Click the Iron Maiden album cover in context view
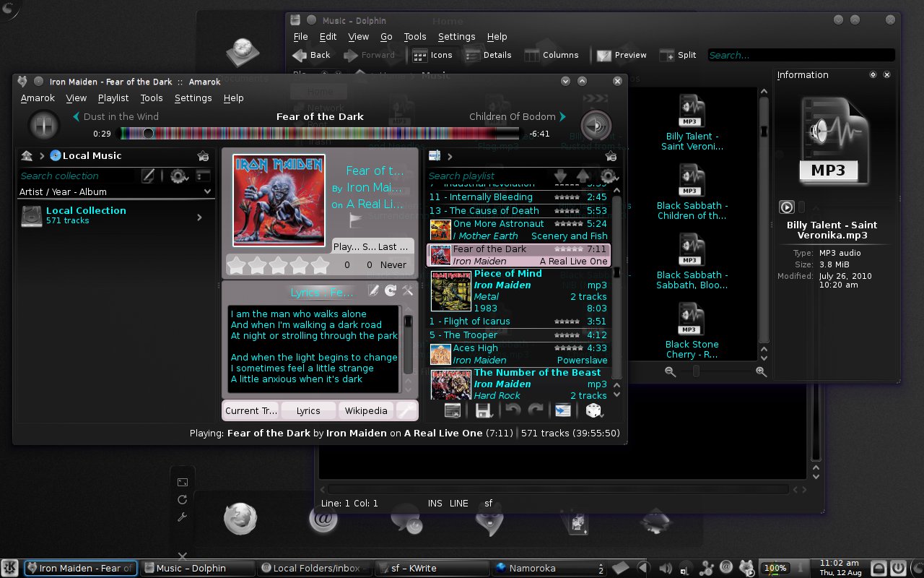Screen dimensions: 924x578 tap(279, 200)
